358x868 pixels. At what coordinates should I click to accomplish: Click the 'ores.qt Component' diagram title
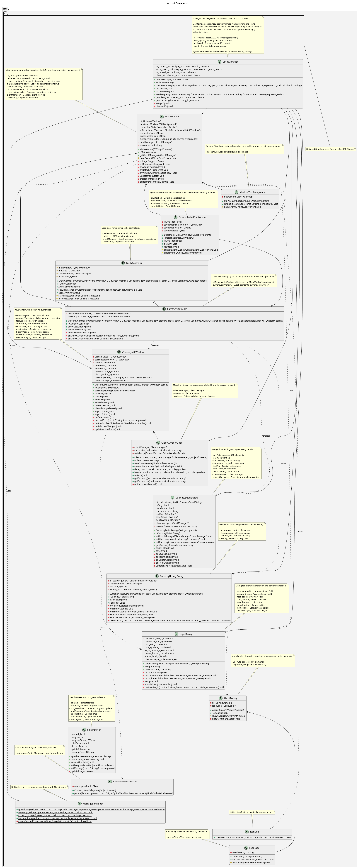178,3
